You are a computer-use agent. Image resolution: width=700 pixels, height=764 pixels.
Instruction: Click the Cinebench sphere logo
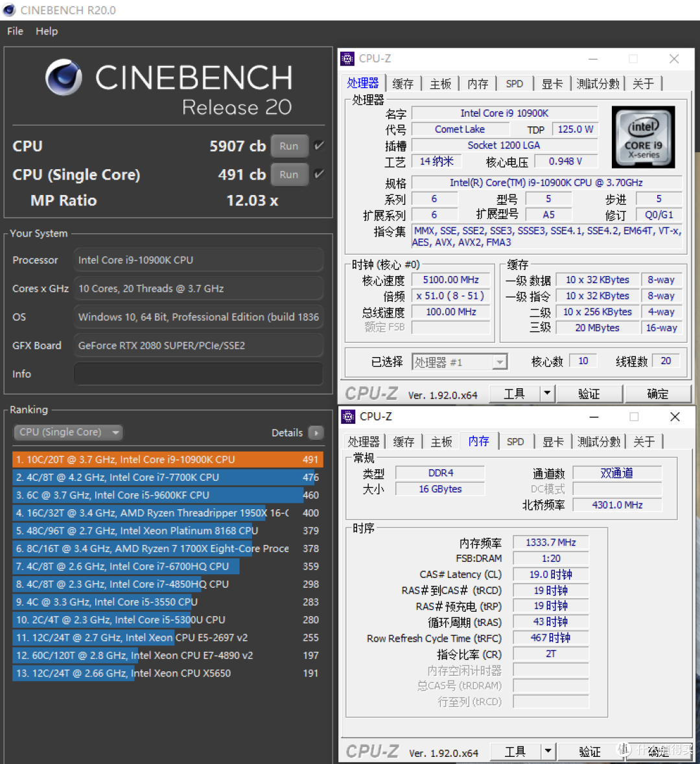point(64,77)
